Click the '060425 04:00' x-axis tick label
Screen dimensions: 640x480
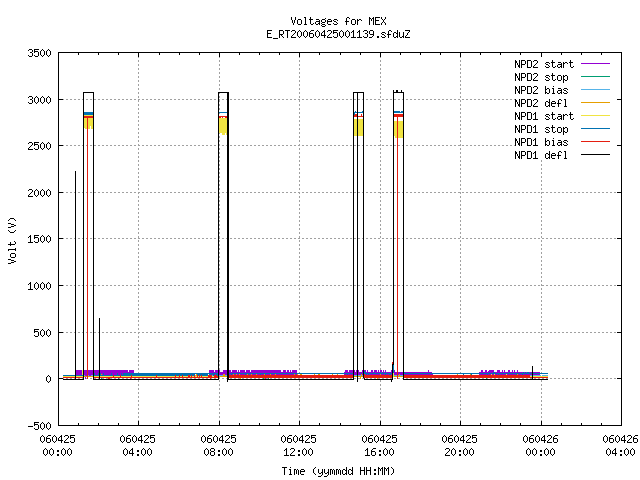point(138,446)
